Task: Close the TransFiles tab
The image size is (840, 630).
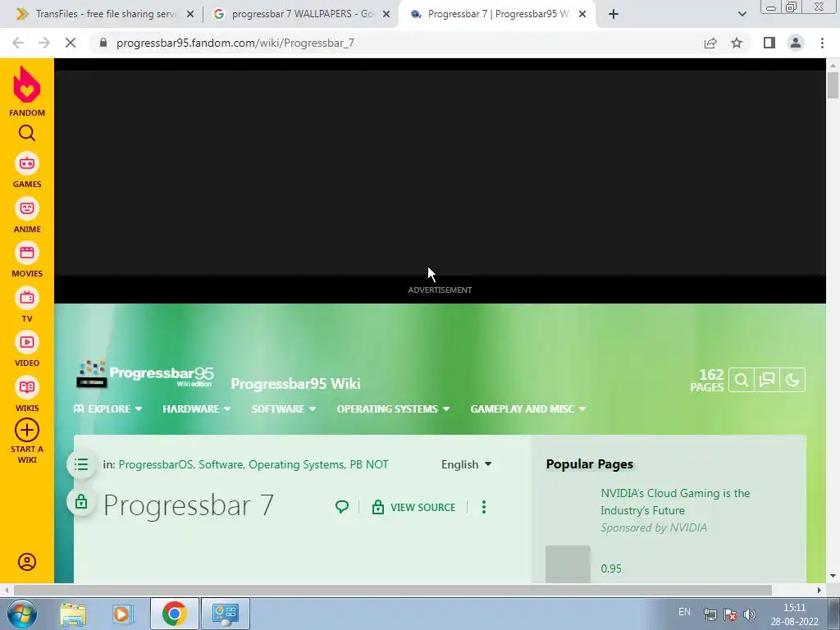Action: (x=190, y=15)
